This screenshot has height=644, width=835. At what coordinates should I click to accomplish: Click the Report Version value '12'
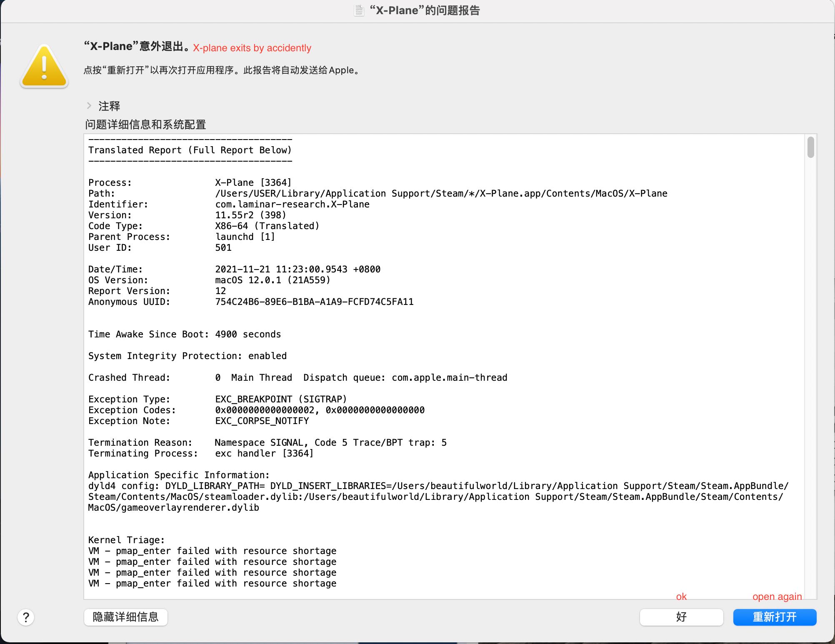(220, 291)
